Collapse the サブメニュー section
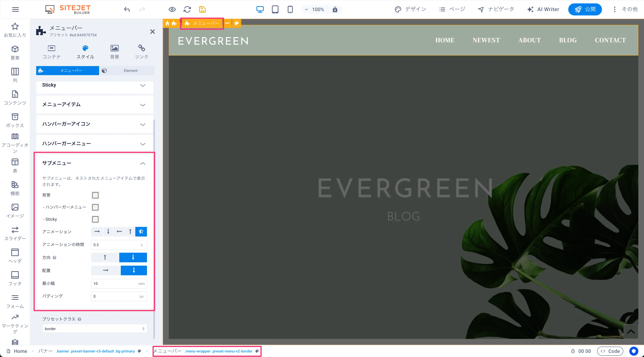This screenshot has height=357, width=644. 95,163
